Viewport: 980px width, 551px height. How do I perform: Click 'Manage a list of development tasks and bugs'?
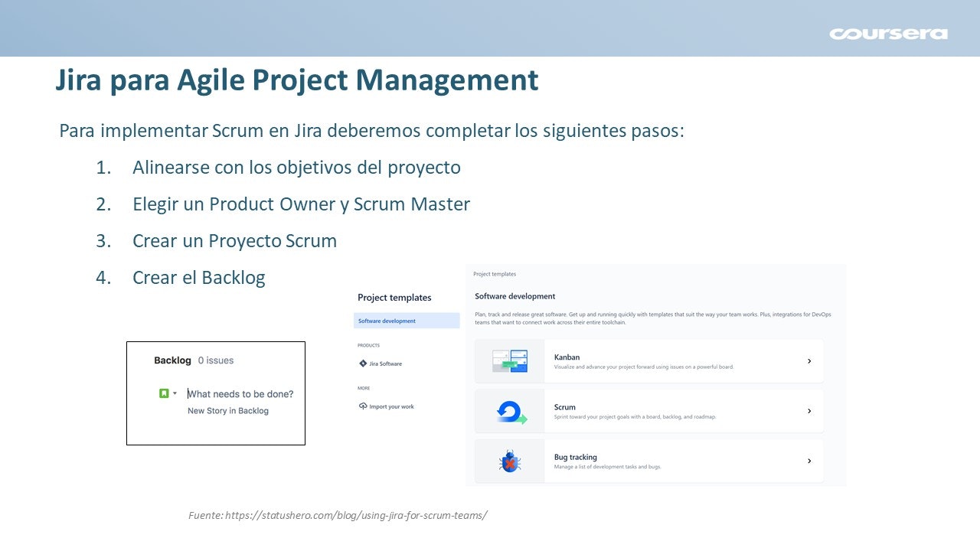click(608, 467)
